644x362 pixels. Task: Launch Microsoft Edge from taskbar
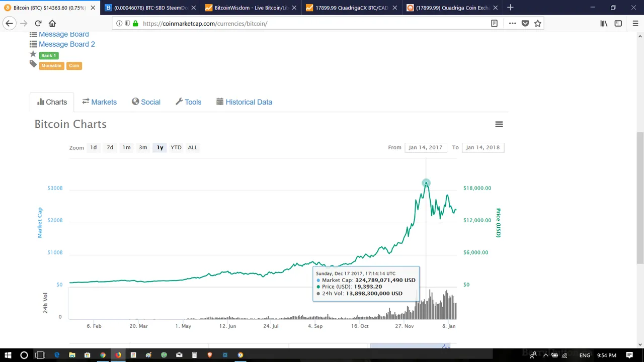[57, 355]
